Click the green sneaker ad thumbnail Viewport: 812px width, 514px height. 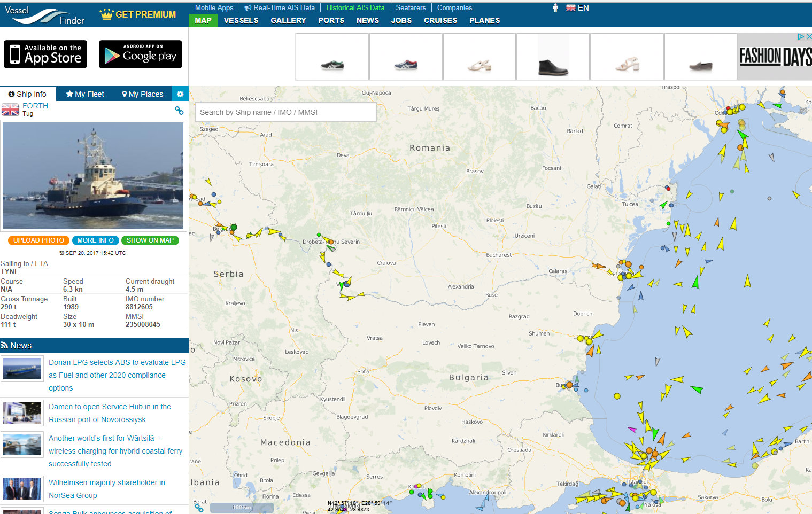(x=332, y=57)
